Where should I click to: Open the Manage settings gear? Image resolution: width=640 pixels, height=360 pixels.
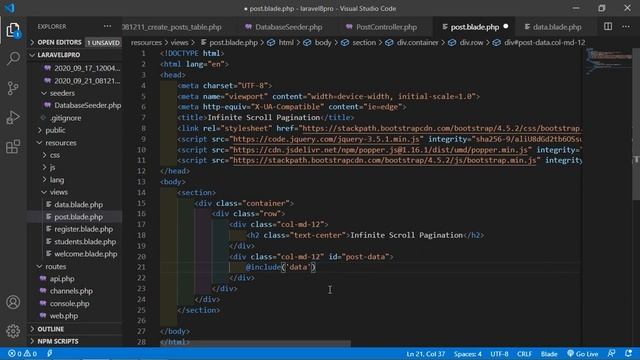(x=13, y=331)
